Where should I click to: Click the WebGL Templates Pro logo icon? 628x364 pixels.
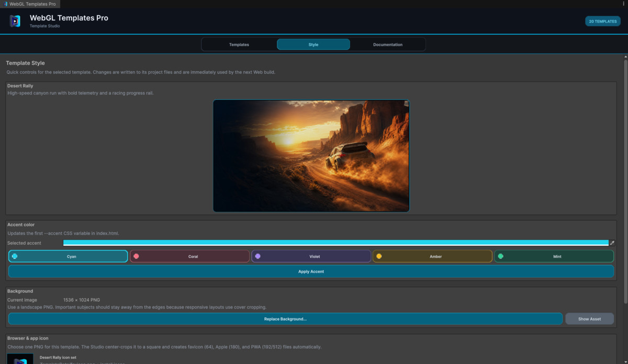click(x=15, y=21)
